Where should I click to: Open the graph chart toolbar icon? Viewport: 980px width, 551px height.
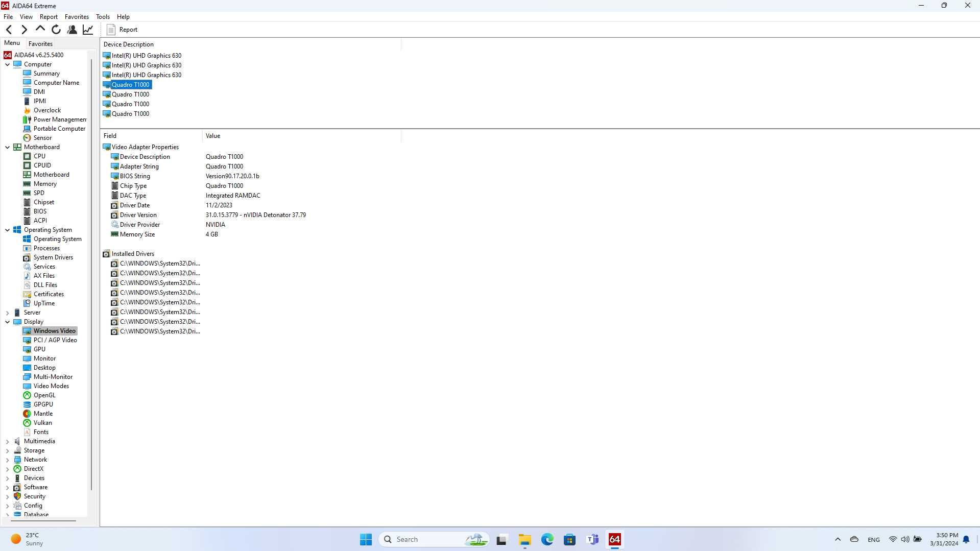(88, 30)
